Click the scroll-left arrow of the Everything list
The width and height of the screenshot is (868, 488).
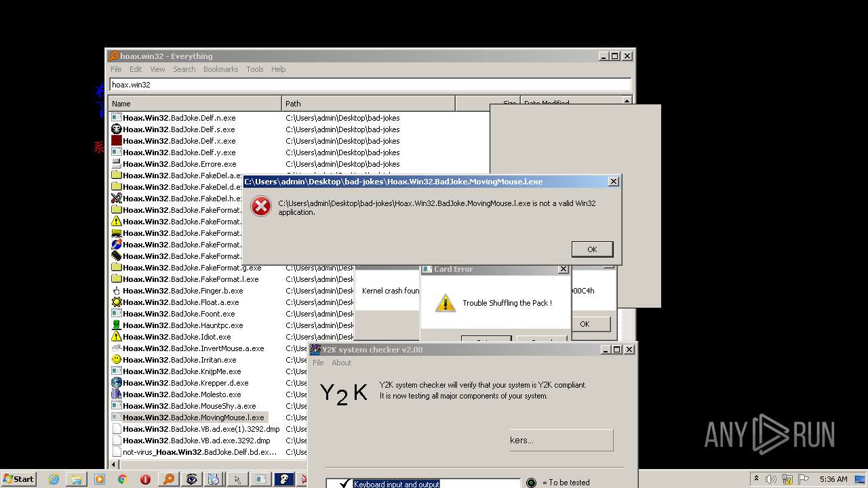(113, 464)
